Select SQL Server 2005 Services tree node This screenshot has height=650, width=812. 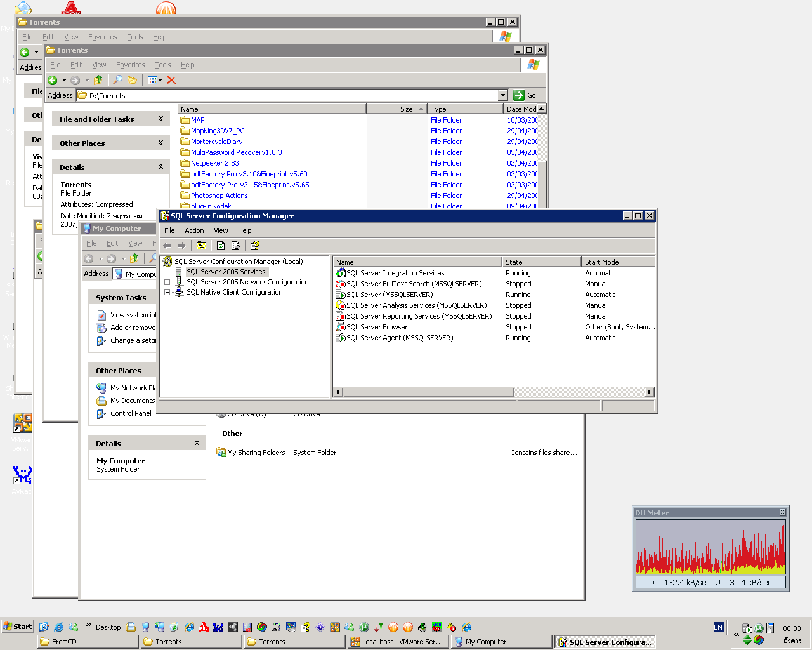[226, 272]
